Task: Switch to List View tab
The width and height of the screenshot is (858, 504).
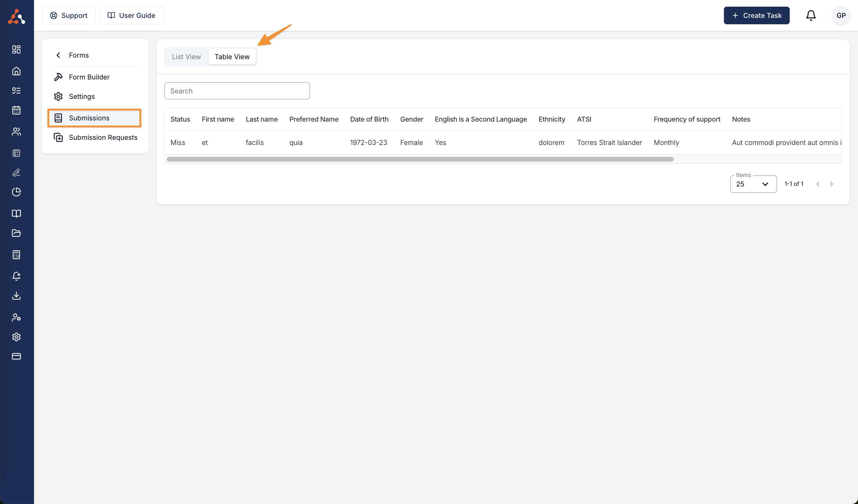Action: tap(186, 56)
